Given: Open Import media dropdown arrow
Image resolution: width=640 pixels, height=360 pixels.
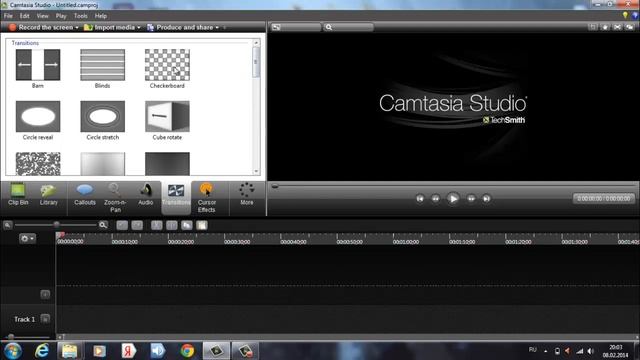Looking at the screenshot, I should coord(139,27).
